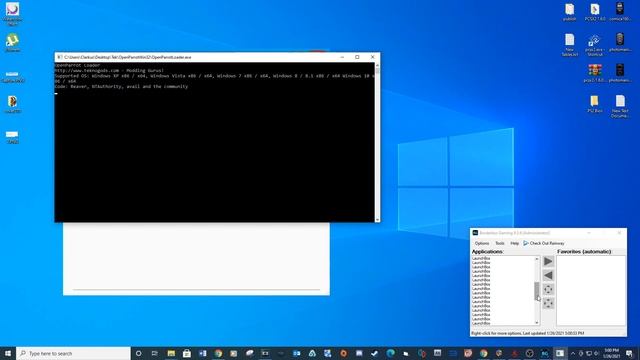Click the Applications list scrollbar thumb

pos(537,291)
